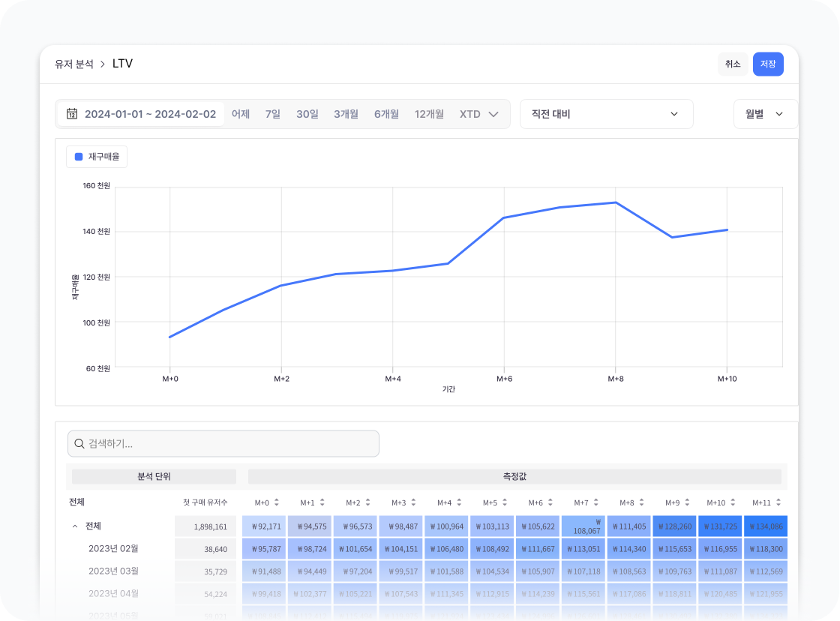Open the 직전 대비 comparison dropdown
Screen dimensions: 840x621
[x=606, y=114]
